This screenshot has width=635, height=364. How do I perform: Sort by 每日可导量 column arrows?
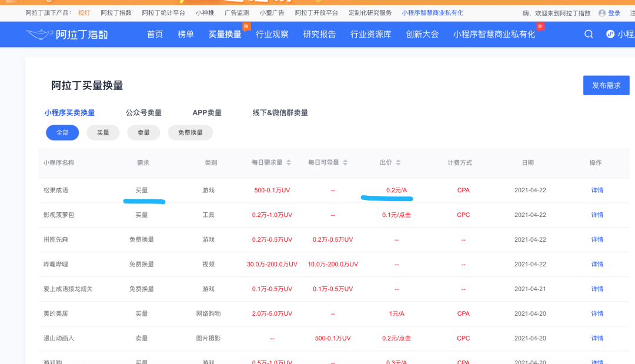(345, 162)
